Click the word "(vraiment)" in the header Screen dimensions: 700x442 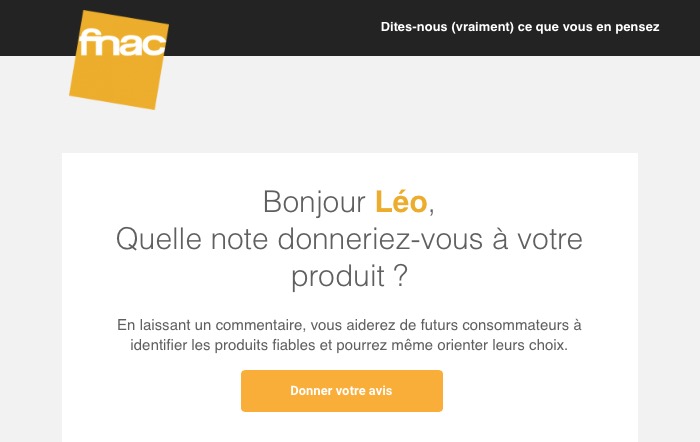pyautogui.click(x=483, y=27)
